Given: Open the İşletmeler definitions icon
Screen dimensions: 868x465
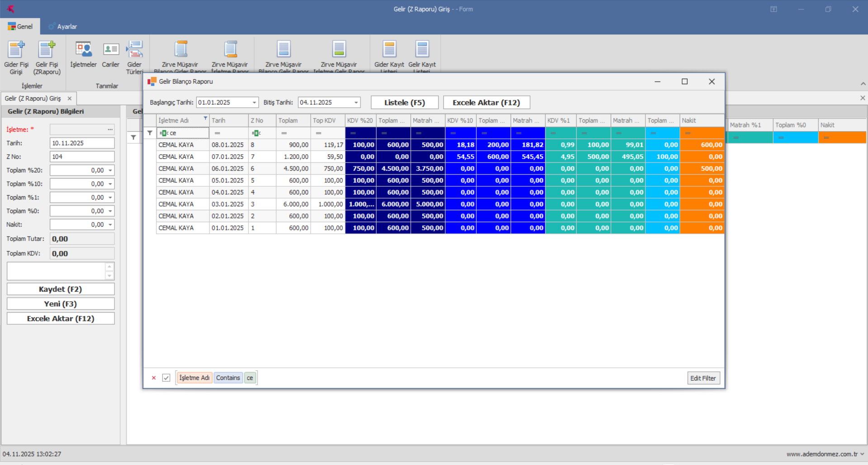Looking at the screenshot, I should pos(83,50).
